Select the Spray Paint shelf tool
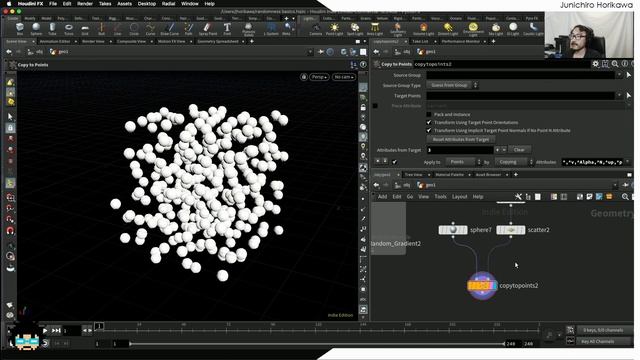The width and height of the screenshot is (640, 360). [x=207, y=29]
